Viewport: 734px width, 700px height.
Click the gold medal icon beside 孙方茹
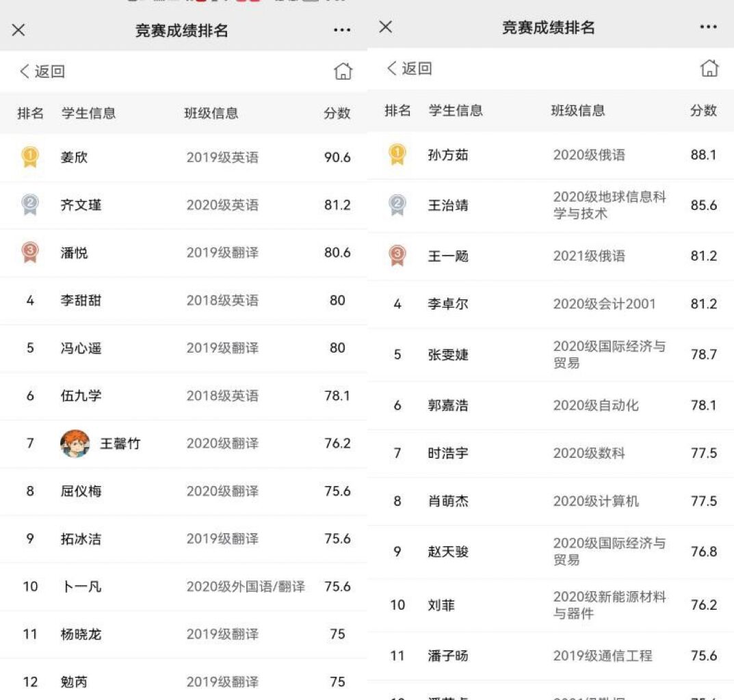(x=397, y=154)
